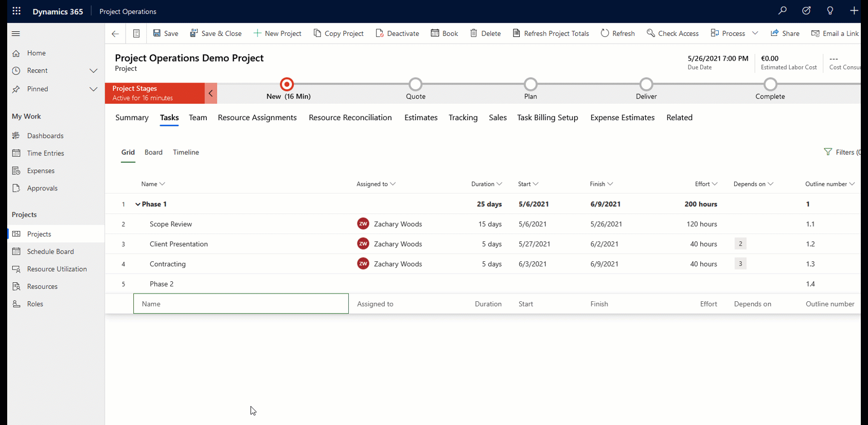The width and height of the screenshot is (868, 425).
Task: Share this project record
Action: click(x=785, y=33)
